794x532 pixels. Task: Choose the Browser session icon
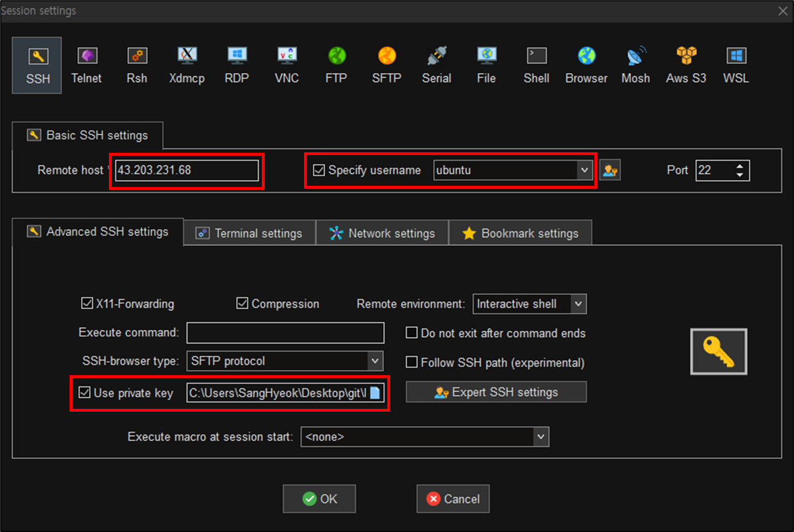pyautogui.click(x=586, y=66)
